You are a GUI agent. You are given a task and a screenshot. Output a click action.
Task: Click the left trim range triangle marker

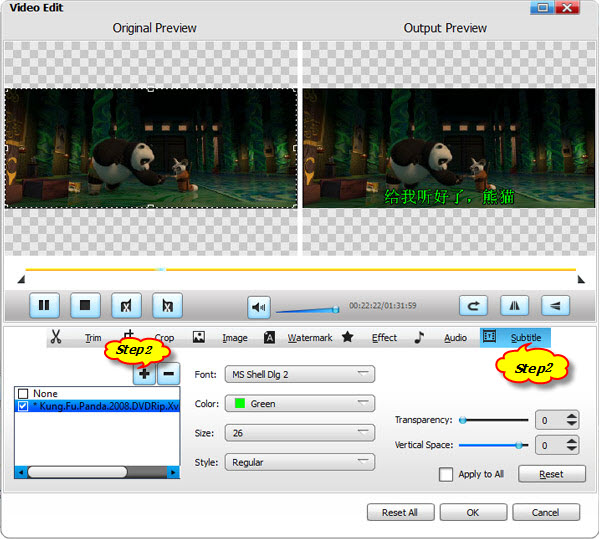[21, 280]
